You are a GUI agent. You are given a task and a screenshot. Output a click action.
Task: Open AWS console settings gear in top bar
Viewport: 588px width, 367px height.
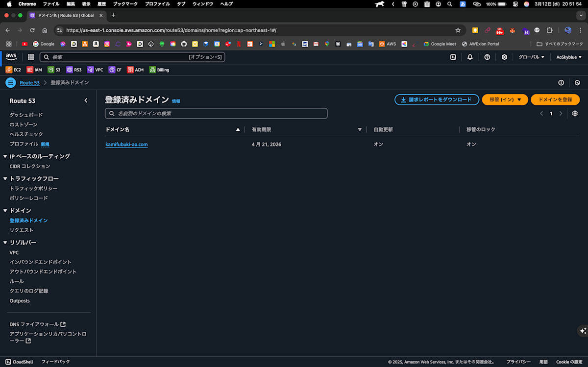tap(504, 57)
